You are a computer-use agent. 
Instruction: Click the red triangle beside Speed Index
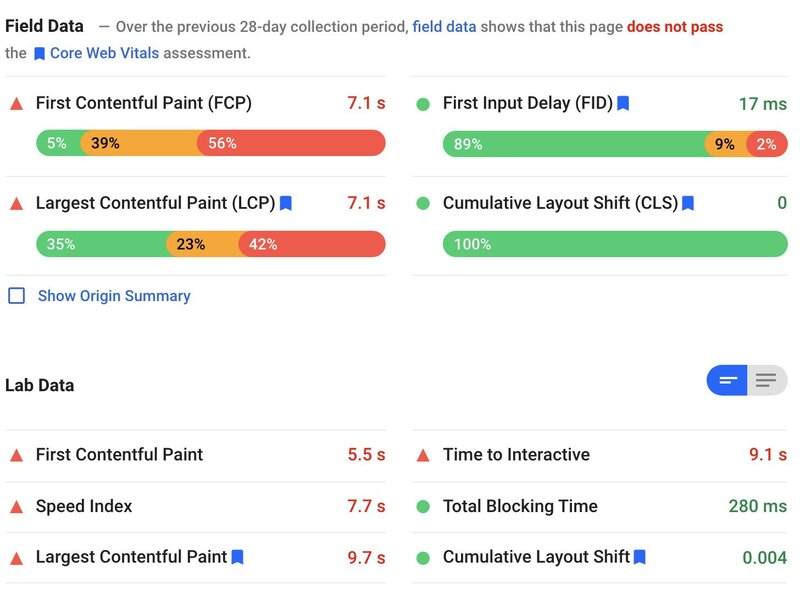[18, 506]
